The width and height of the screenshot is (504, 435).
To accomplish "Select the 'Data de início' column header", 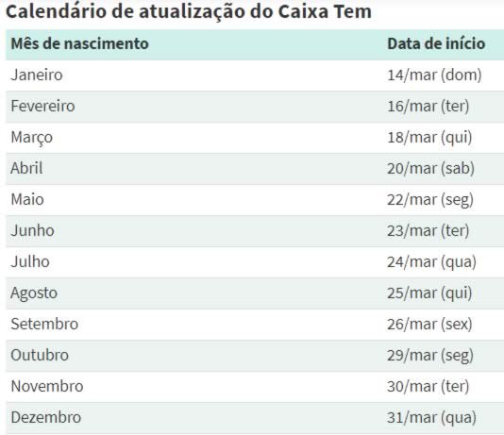I will (436, 43).
